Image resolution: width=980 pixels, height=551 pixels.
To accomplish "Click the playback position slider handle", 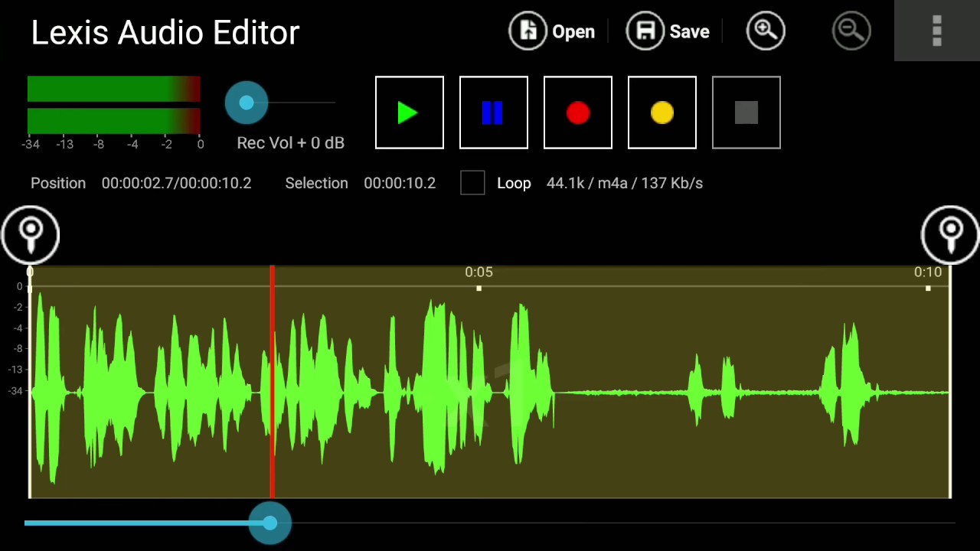I will pyautogui.click(x=269, y=523).
